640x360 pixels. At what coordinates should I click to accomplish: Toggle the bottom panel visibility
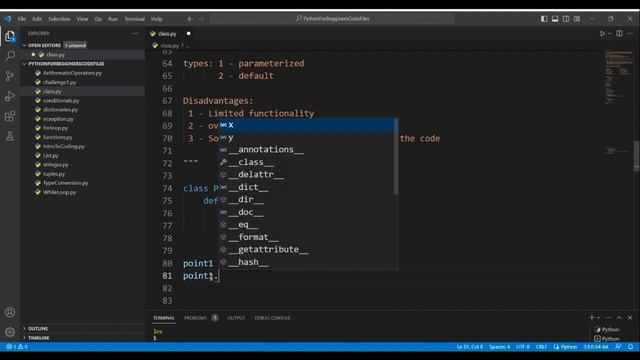[x=555, y=19]
